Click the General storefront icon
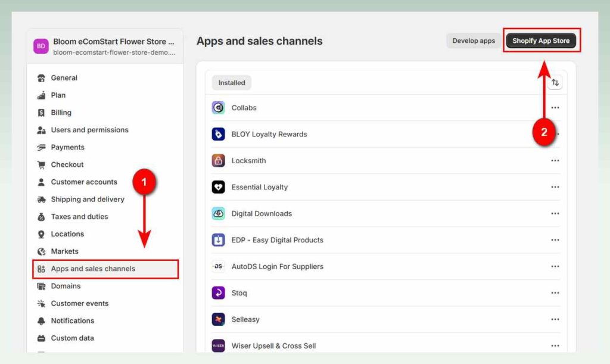This screenshot has height=364, width=610. coord(41,78)
